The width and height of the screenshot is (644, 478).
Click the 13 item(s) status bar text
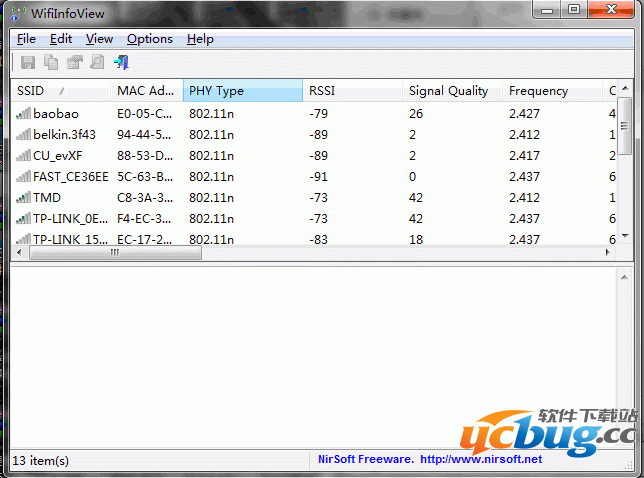(40, 460)
